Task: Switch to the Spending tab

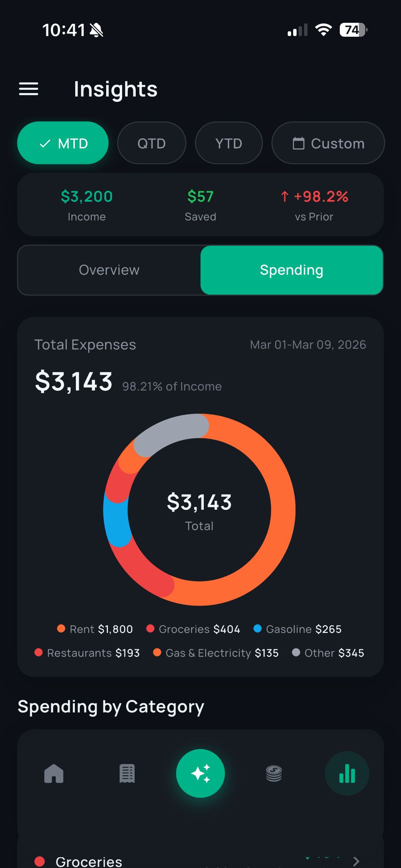Action: click(292, 270)
